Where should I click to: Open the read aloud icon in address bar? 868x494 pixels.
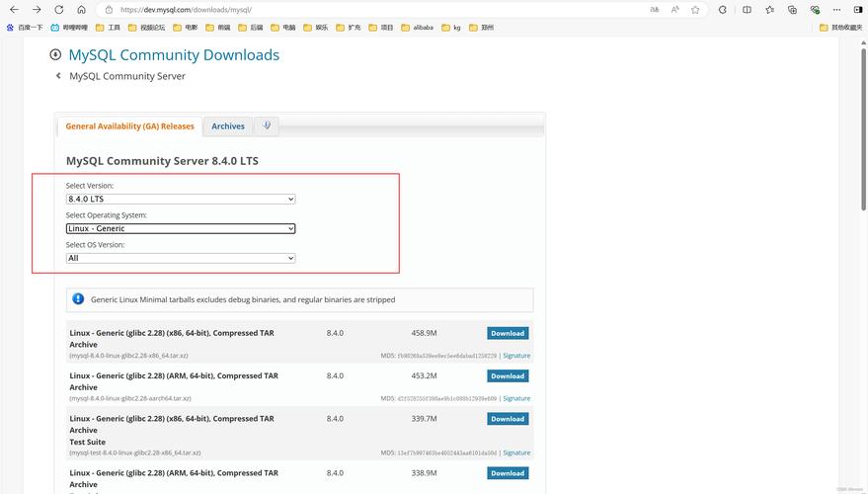(x=674, y=10)
